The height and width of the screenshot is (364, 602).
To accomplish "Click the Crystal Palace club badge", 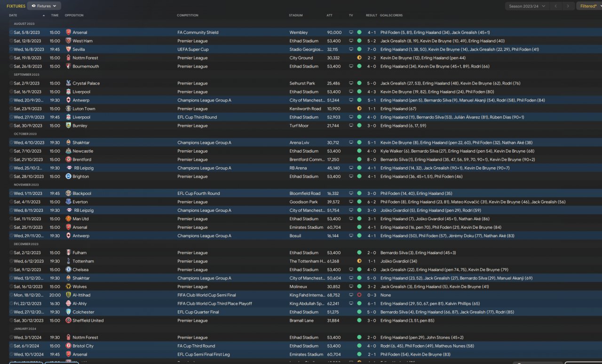I will (x=69, y=83).
